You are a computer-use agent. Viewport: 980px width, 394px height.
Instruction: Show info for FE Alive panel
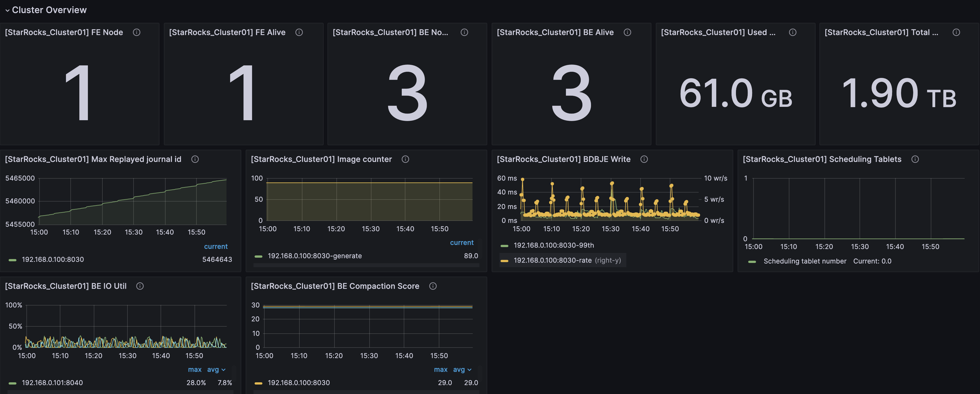point(299,32)
